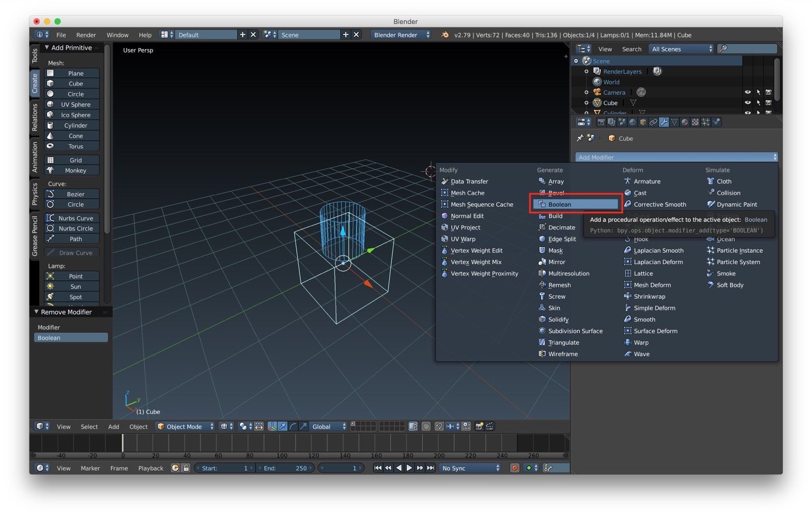Open the World properties tab globe icon
This screenshot has height=514, width=812.
pyautogui.click(x=632, y=122)
